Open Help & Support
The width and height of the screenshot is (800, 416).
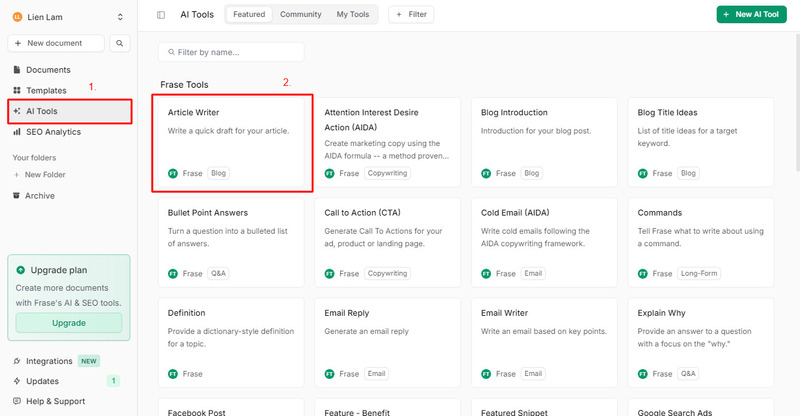tap(56, 401)
